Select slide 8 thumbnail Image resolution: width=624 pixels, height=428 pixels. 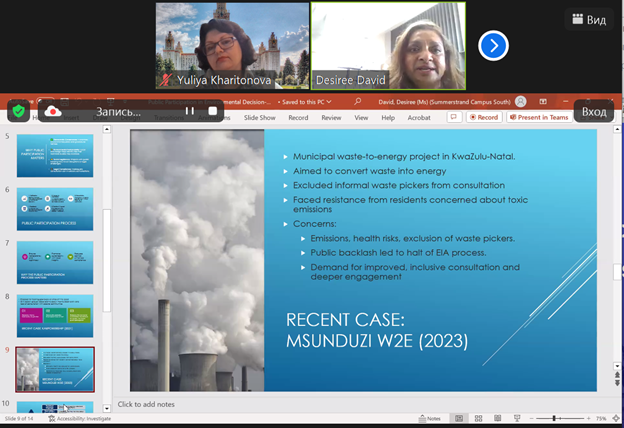pos(55,316)
